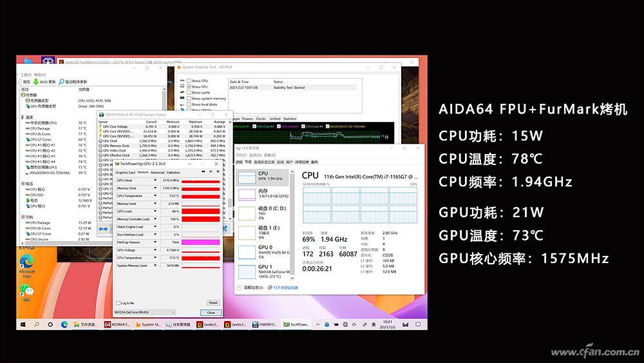This screenshot has width=644, height=363.
Task: Enable Stress local disks checkbox
Action: click(189, 104)
